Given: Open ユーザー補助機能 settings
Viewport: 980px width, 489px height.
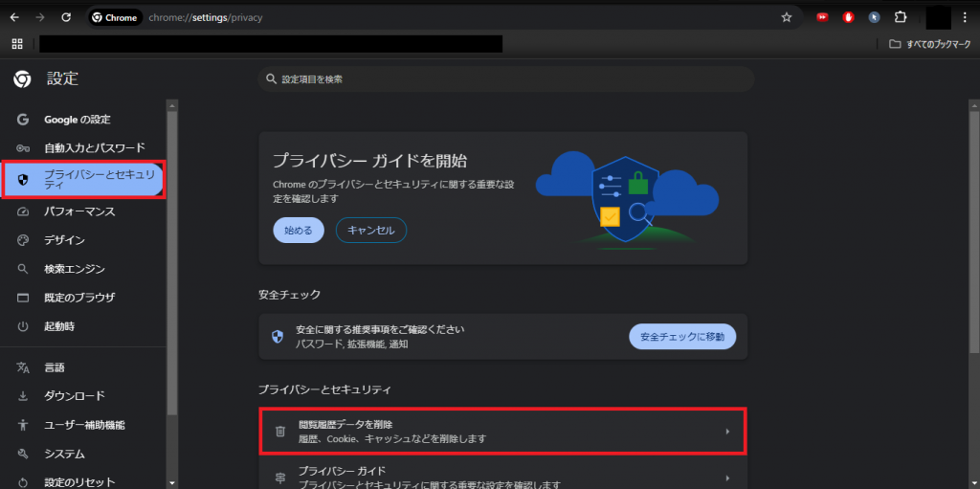Looking at the screenshot, I should 84,425.
